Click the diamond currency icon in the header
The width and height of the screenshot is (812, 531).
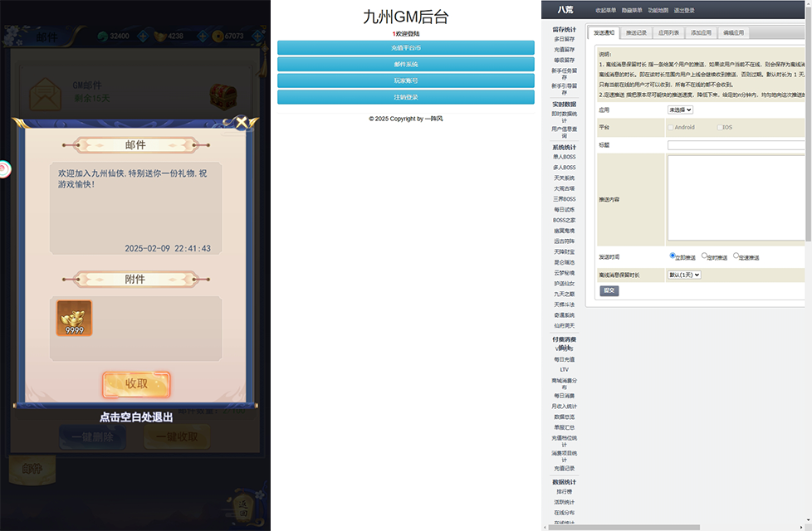click(x=103, y=37)
